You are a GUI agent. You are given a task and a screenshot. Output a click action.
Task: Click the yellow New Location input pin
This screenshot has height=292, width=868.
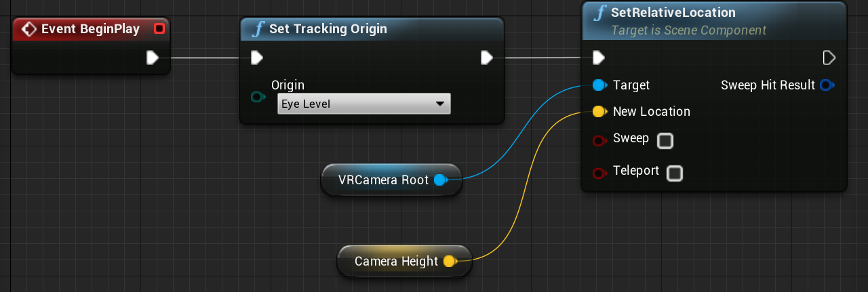tap(599, 112)
